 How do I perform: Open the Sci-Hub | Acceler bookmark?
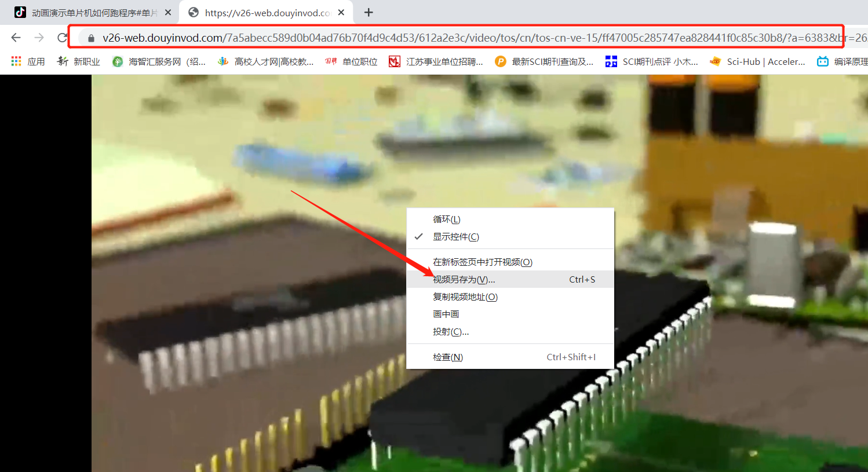pyautogui.click(x=757, y=61)
